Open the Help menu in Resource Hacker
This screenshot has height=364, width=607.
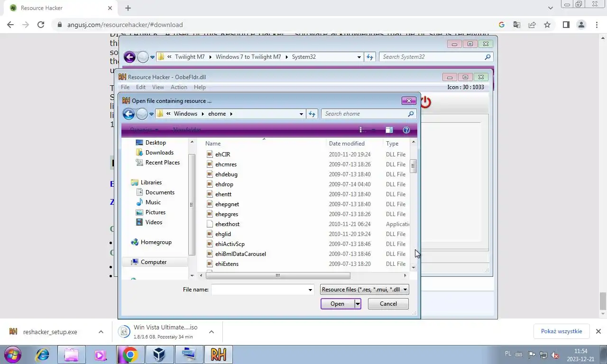(200, 87)
